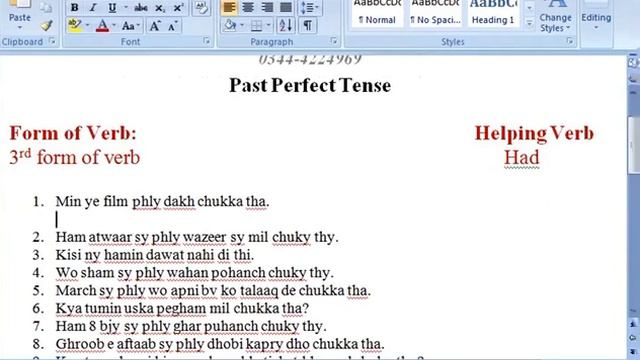The width and height of the screenshot is (640, 360).
Task: Select the Format Painter brush
Action: point(47,26)
